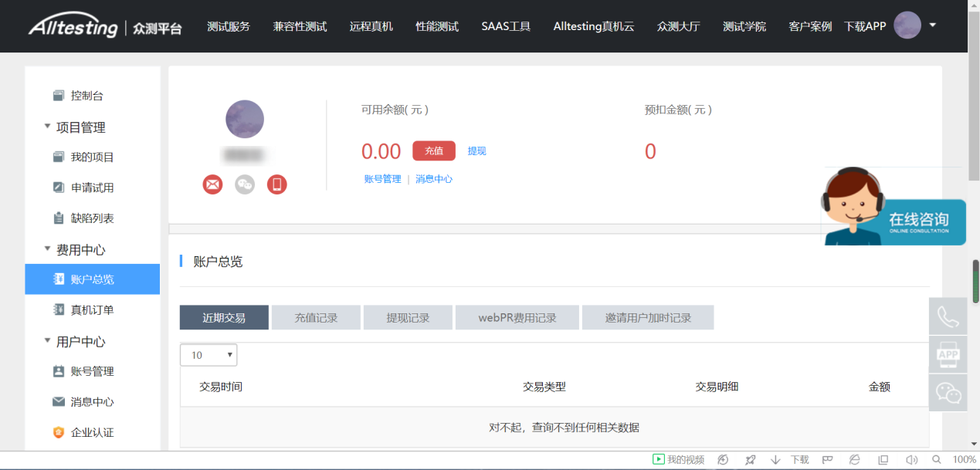Open the APP download floating icon
The image size is (980, 470).
(x=948, y=354)
